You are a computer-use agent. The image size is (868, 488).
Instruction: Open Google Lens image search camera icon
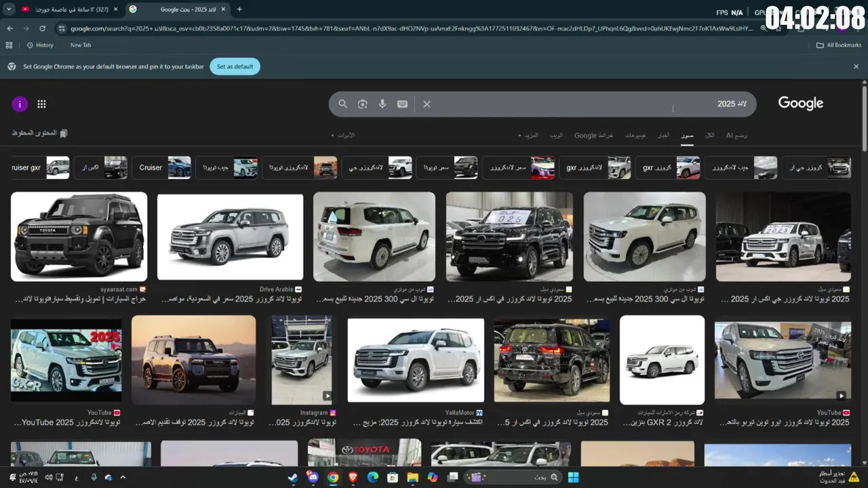[x=363, y=104]
